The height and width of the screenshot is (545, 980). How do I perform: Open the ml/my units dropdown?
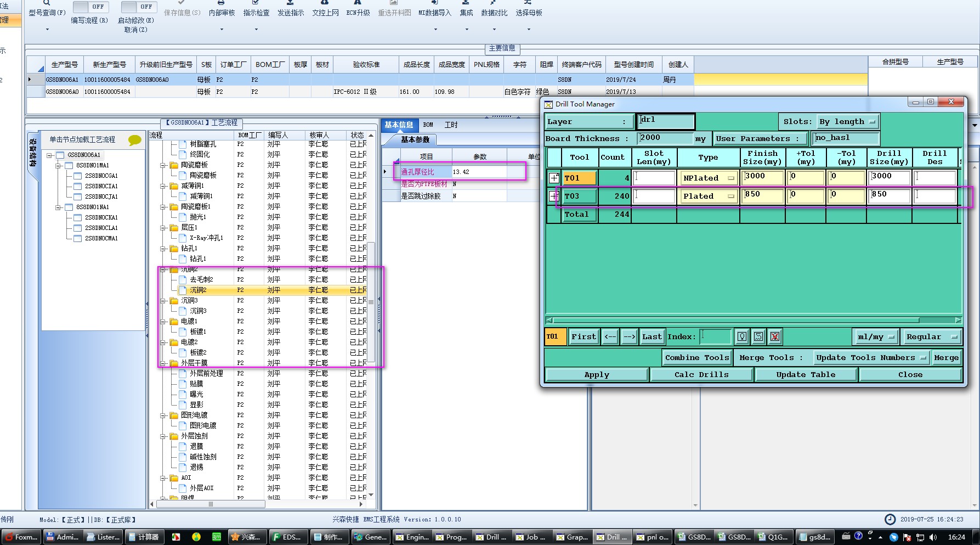876,336
